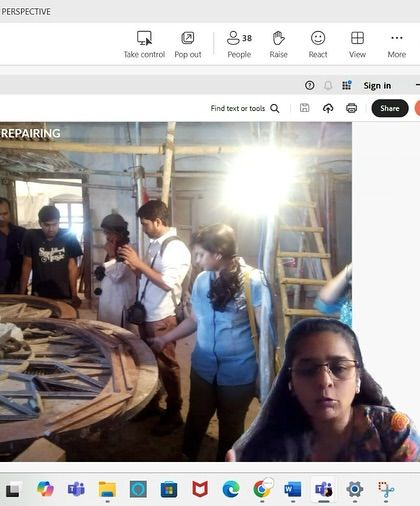Image resolution: width=420 pixels, height=506 pixels.
Task: Pop out the shared content window
Action: (188, 45)
